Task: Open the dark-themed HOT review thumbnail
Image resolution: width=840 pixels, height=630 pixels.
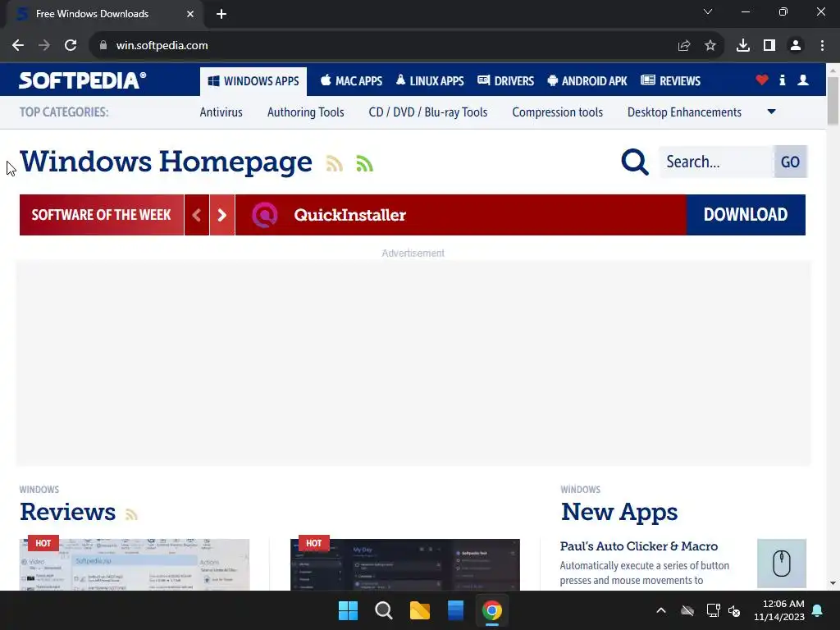Action: point(405,564)
